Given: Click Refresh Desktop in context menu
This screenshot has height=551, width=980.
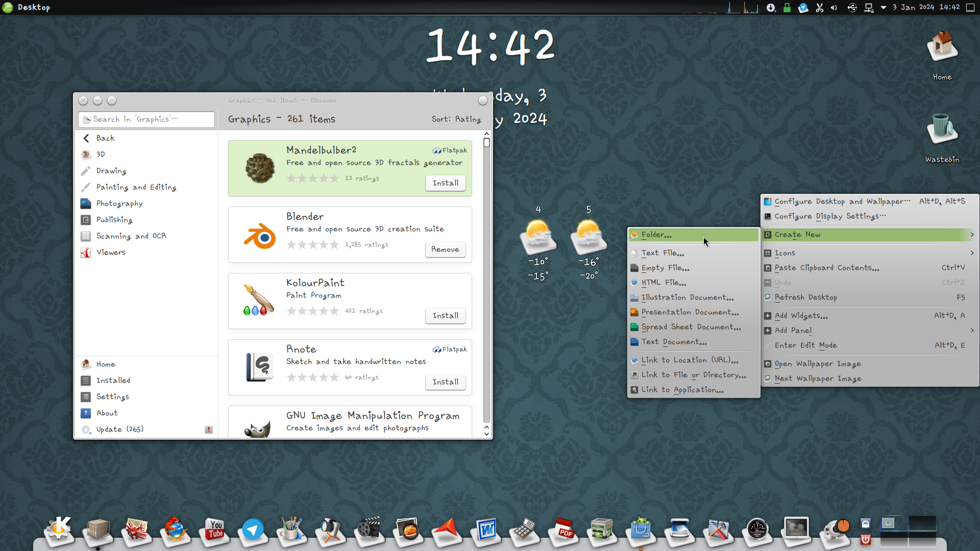Looking at the screenshot, I should [870, 297].
